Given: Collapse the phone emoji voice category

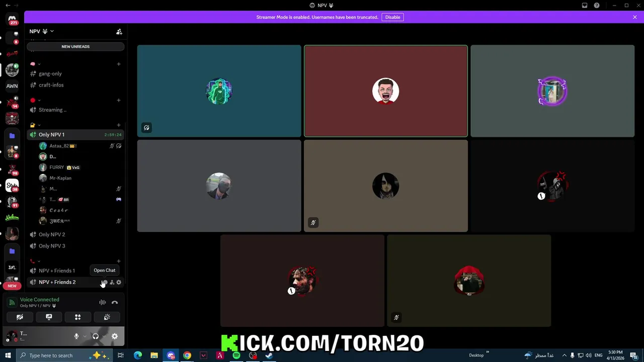Looking at the screenshot, I should [35, 261].
